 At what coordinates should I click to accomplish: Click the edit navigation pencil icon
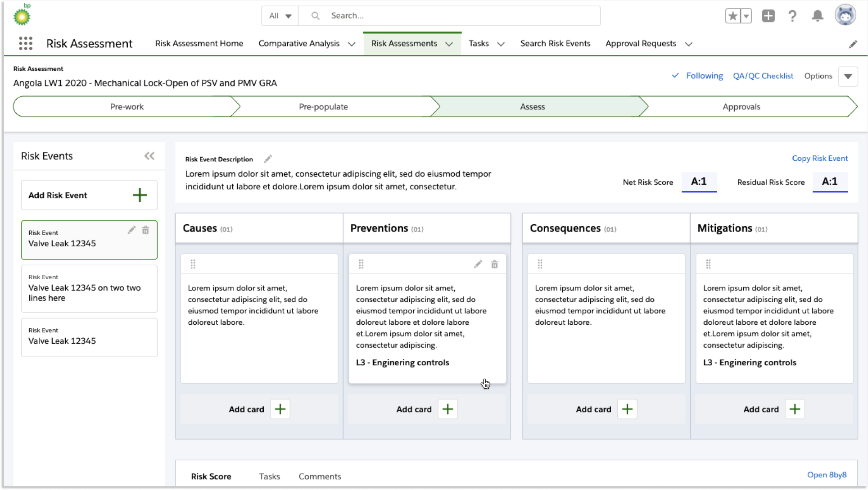click(x=853, y=44)
